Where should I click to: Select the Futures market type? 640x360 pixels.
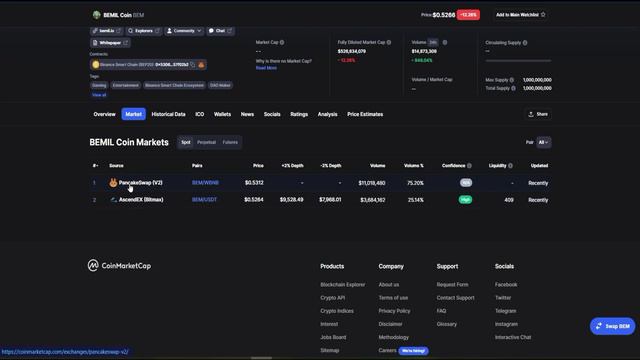[230, 142]
